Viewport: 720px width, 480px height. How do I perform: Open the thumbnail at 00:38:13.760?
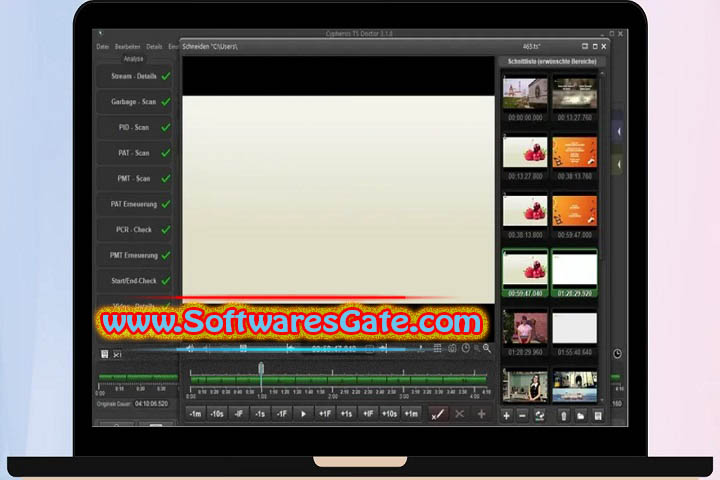pos(574,152)
